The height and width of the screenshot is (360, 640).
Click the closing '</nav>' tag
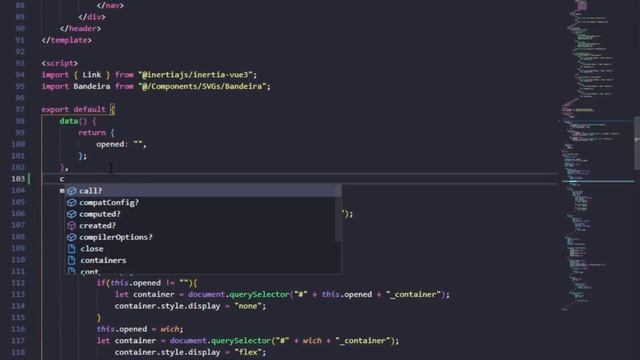[110, 6]
